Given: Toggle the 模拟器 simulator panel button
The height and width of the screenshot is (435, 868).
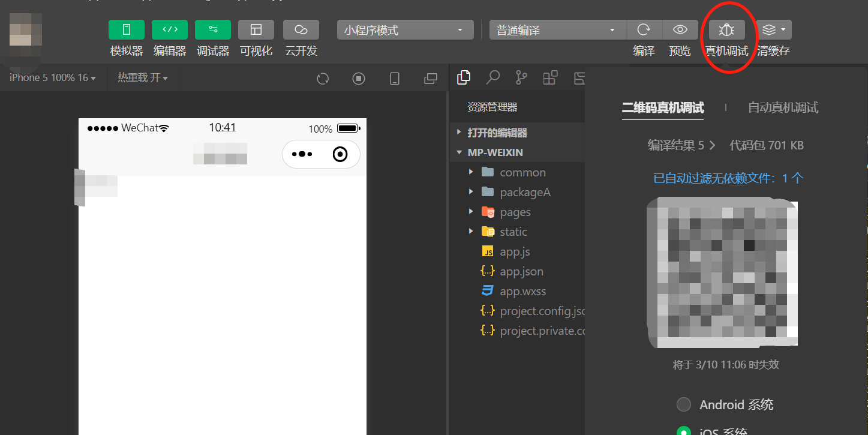Looking at the screenshot, I should click(127, 29).
